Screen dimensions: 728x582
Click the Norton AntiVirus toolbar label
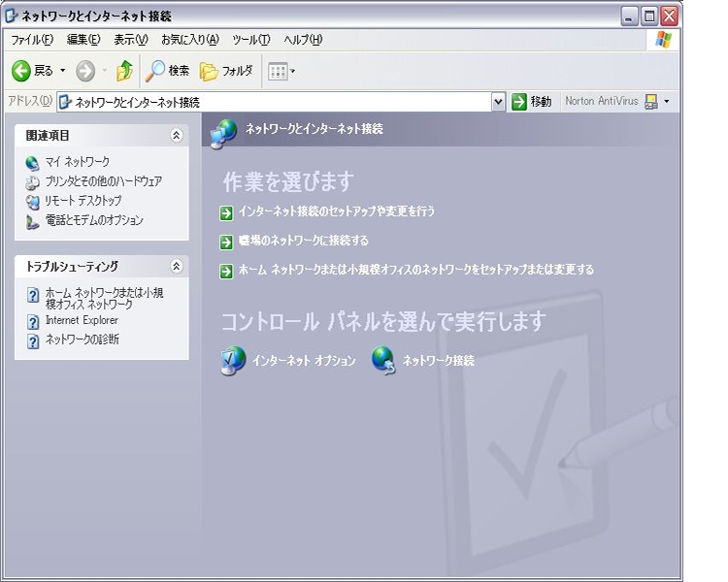coord(602,101)
